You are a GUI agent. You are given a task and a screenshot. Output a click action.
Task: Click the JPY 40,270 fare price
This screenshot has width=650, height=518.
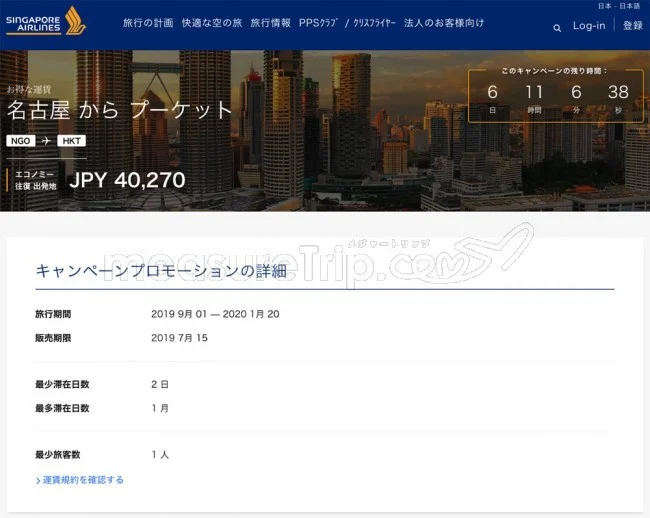click(127, 180)
